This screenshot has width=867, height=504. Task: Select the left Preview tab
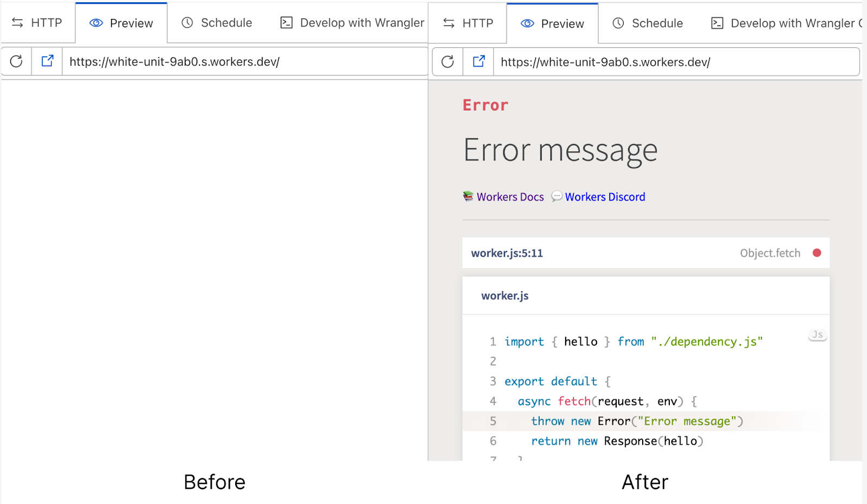tap(121, 23)
